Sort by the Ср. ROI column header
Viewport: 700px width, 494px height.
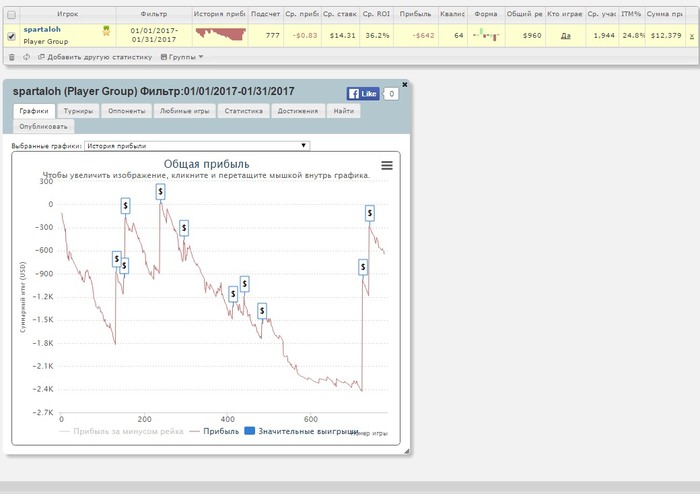[376, 14]
